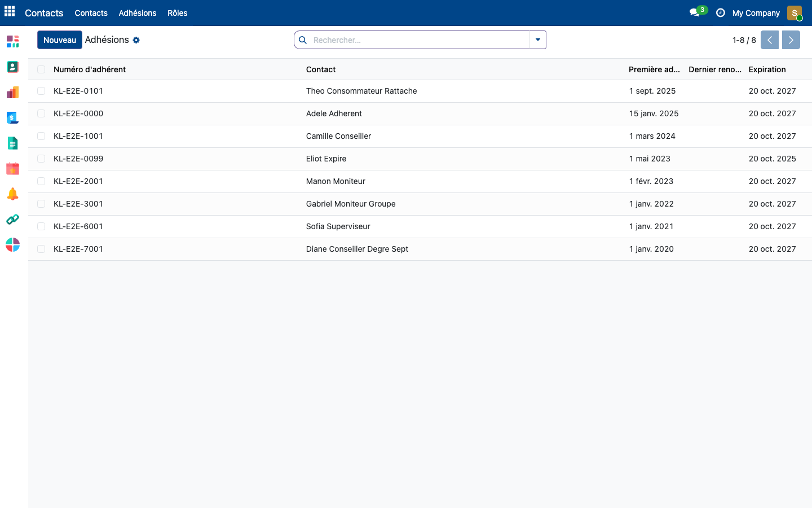
Task: Open the clock activities icon
Action: [720, 12]
